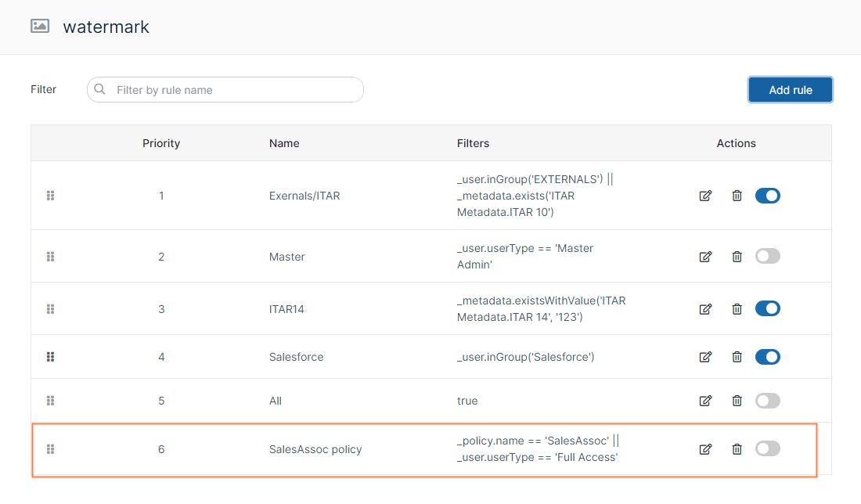Image resolution: width=861 pixels, height=504 pixels.
Task: Edit the Exernals/ITAR rule
Action: [705, 196]
